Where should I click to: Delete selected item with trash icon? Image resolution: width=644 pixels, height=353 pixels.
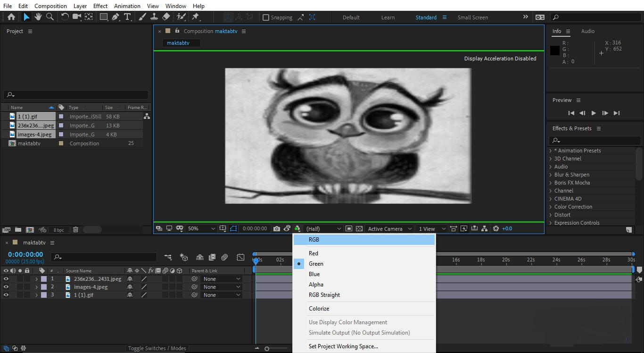(x=75, y=230)
